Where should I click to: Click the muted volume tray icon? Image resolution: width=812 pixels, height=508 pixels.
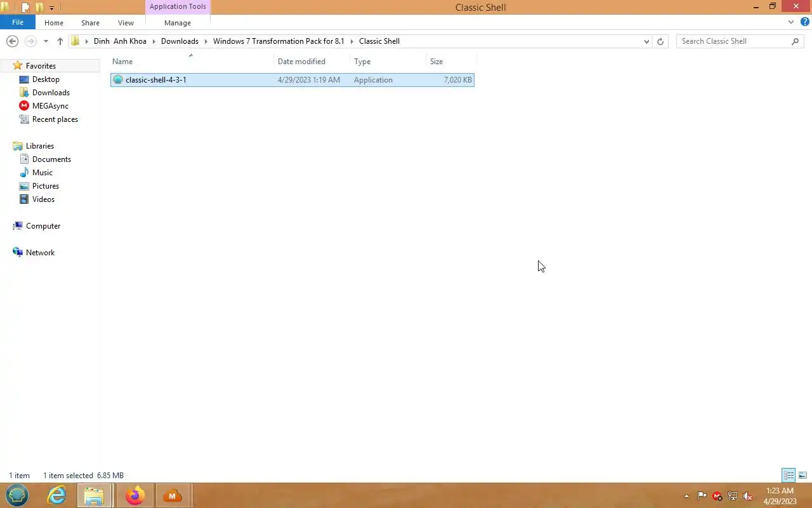pyautogui.click(x=748, y=496)
